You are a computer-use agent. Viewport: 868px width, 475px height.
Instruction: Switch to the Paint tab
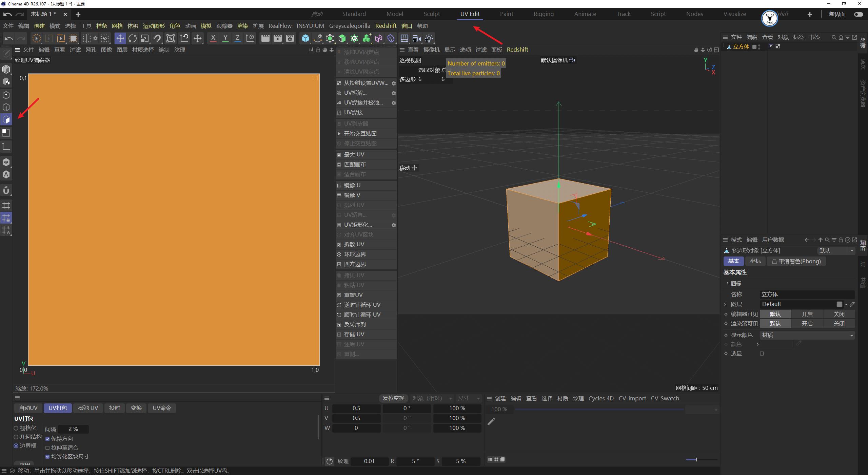506,14
